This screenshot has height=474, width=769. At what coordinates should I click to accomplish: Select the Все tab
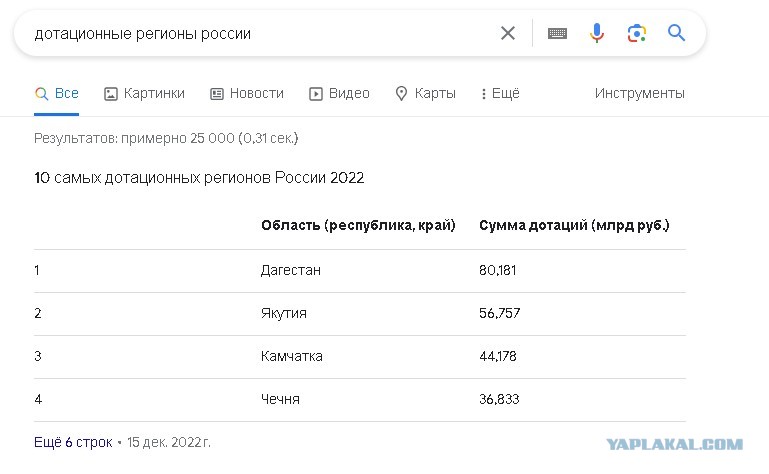pos(56,93)
